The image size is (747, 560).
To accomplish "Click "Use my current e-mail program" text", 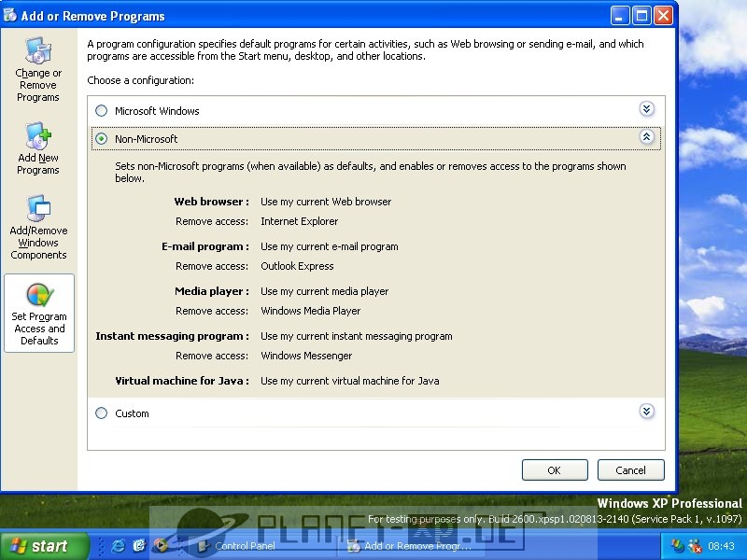I will [330, 246].
